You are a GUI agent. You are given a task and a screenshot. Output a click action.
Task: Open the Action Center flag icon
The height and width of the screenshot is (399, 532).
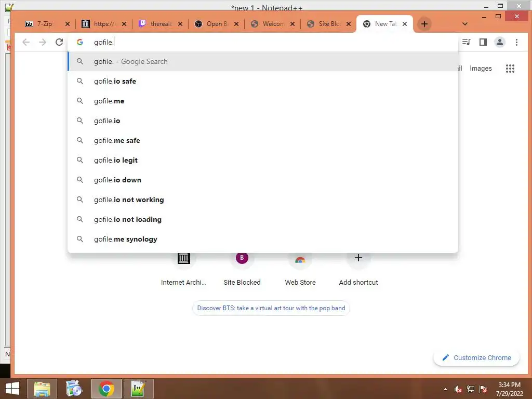pyautogui.click(x=483, y=389)
